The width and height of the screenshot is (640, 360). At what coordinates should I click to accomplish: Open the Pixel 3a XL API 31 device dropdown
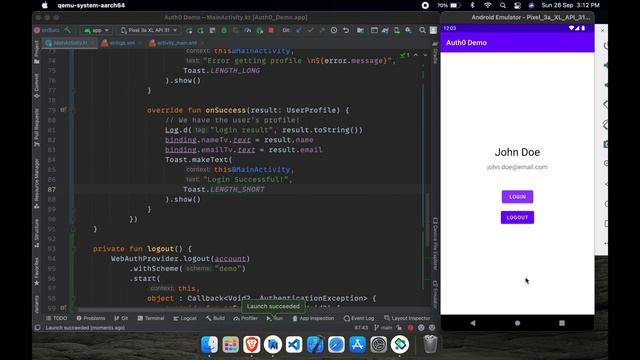(149, 30)
